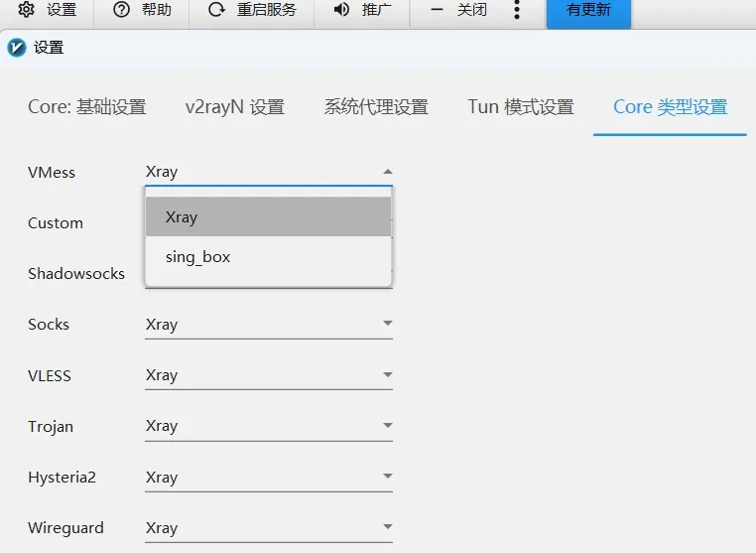Switch to the Core: 基础设置 tab
The height and width of the screenshot is (553, 756).
click(x=87, y=107)
